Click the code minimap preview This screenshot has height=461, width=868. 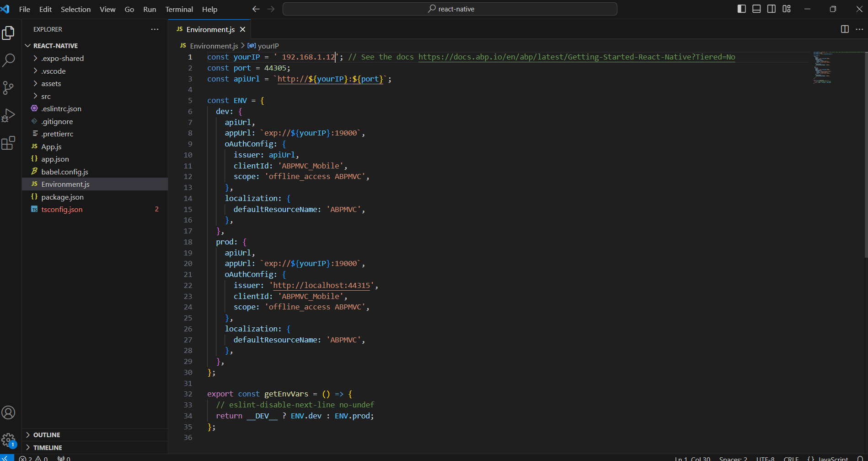[822, 67]
